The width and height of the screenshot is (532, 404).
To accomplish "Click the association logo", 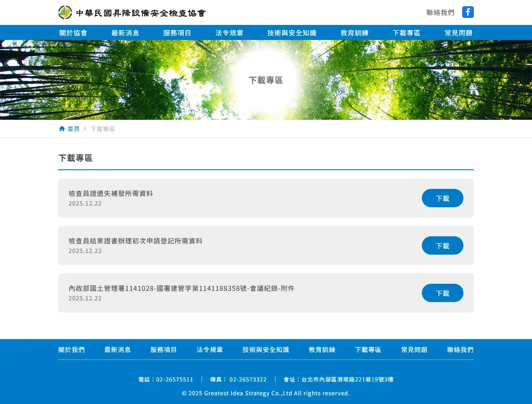I will tap(64, 12).
